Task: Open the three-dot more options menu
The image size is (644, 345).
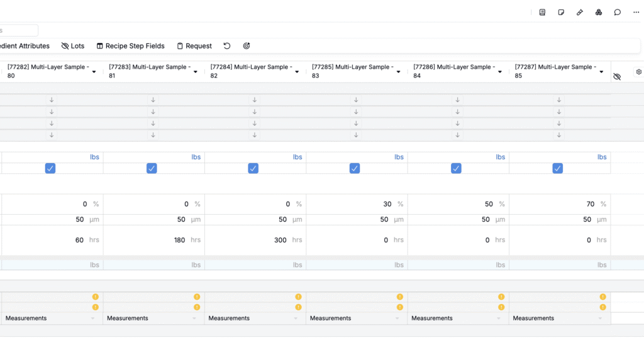Action: pos(636,12)
